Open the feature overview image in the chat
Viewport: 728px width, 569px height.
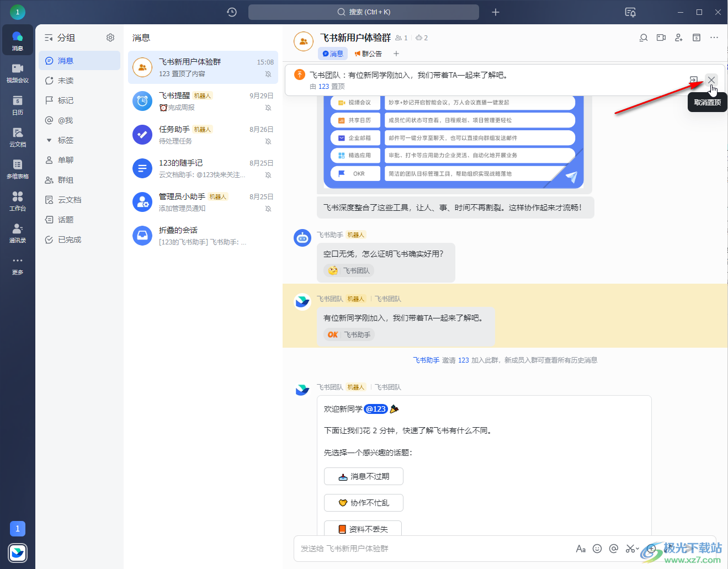click(x=453, y=143)
